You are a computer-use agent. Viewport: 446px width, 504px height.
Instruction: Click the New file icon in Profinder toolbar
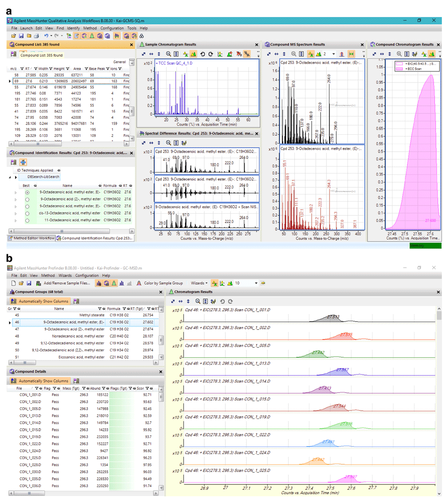(x=13, y=283)
